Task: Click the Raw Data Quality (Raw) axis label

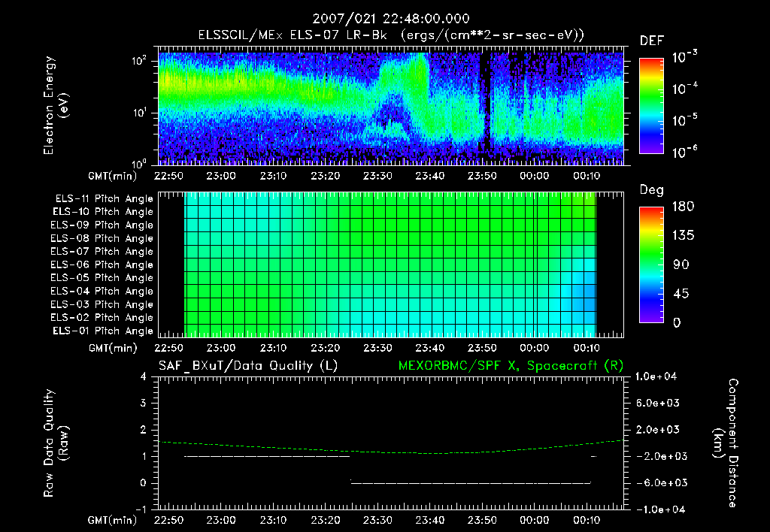Action: click(56, 443)
